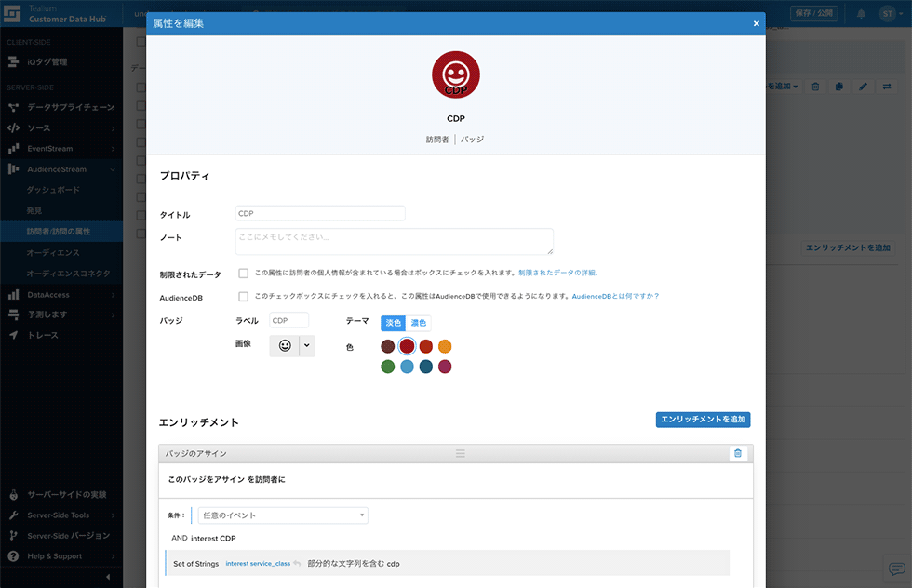
Task: Click the バッジのアサイン drag handle
Action: coord(460,454)
